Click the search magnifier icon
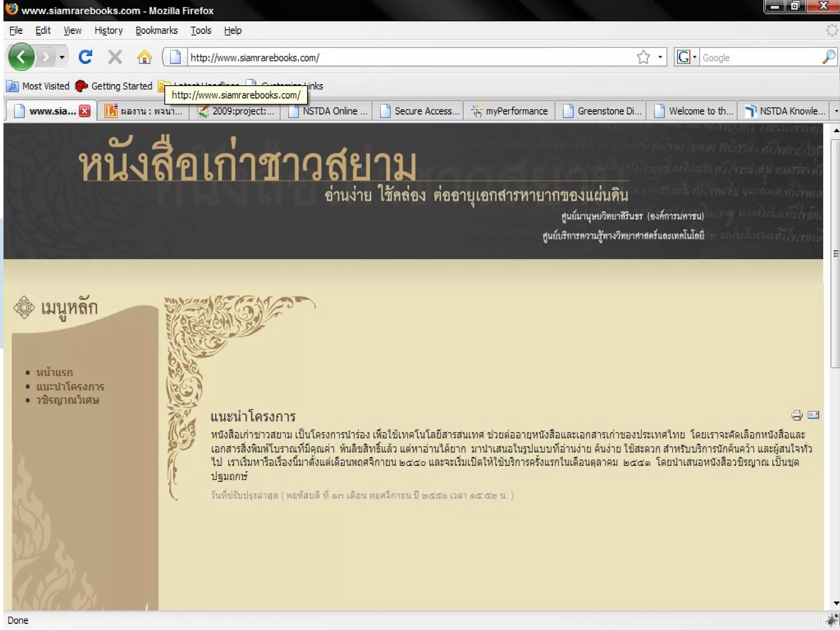Viewport: 840px width, 630px height. pyautogui.click(x=828, y=57)
